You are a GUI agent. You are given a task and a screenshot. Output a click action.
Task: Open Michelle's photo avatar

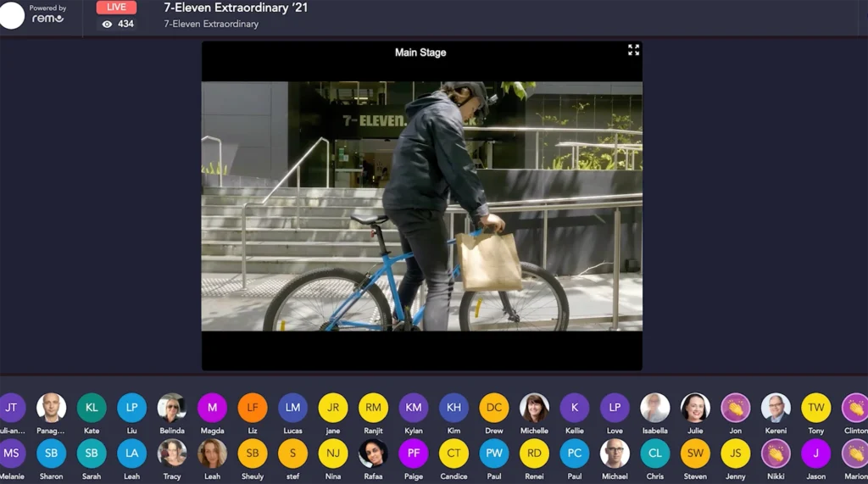click(x=534, y=408)
